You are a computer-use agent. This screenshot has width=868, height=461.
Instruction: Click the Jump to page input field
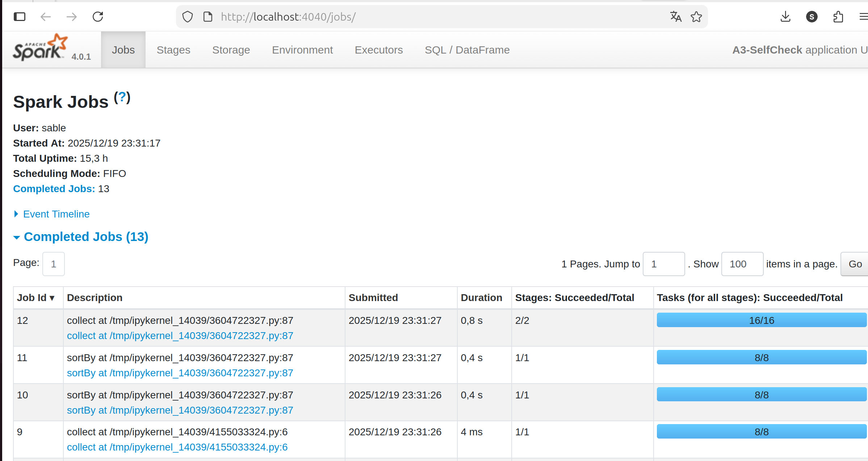(663, 264)
